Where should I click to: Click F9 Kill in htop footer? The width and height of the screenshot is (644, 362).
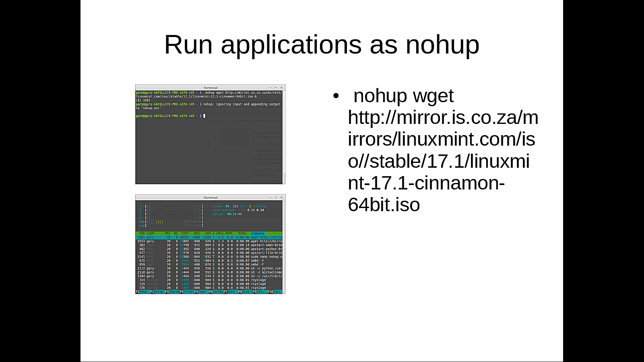point(260,292)
